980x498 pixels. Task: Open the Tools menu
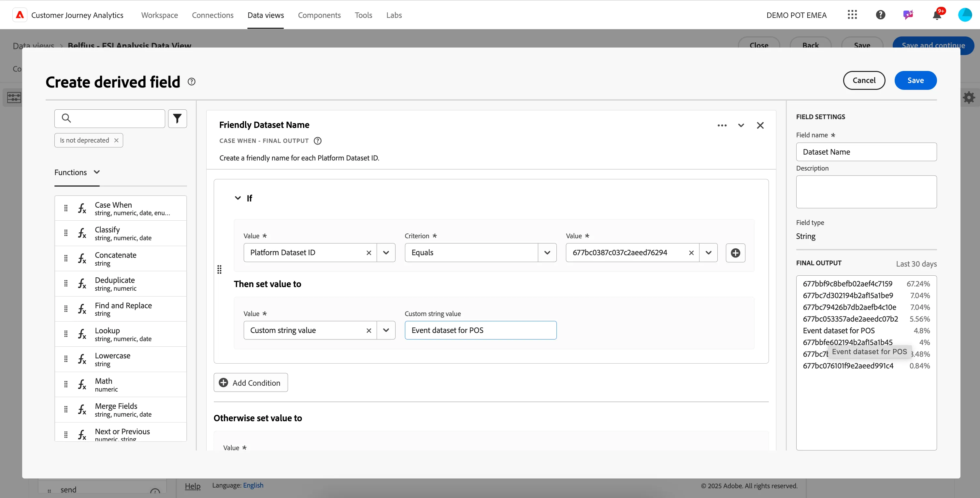363,15
